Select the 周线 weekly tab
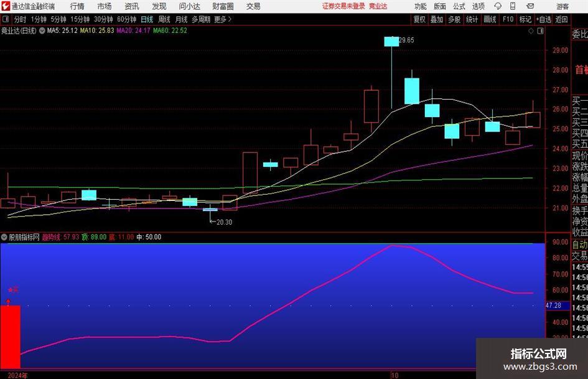 coord(164,19)
